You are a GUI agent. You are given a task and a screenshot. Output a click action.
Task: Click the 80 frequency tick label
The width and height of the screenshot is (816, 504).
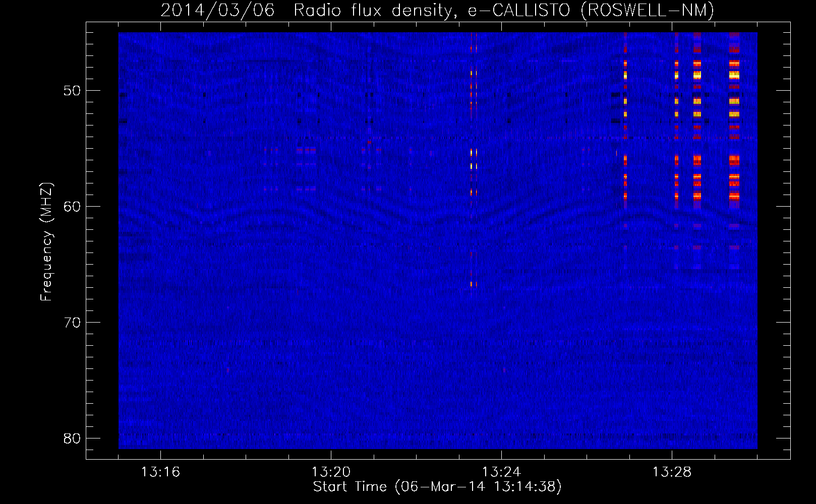point(72,438)
